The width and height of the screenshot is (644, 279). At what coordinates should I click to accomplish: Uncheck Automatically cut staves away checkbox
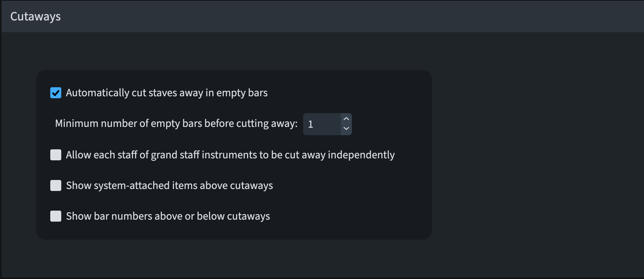tap(56, 93)
